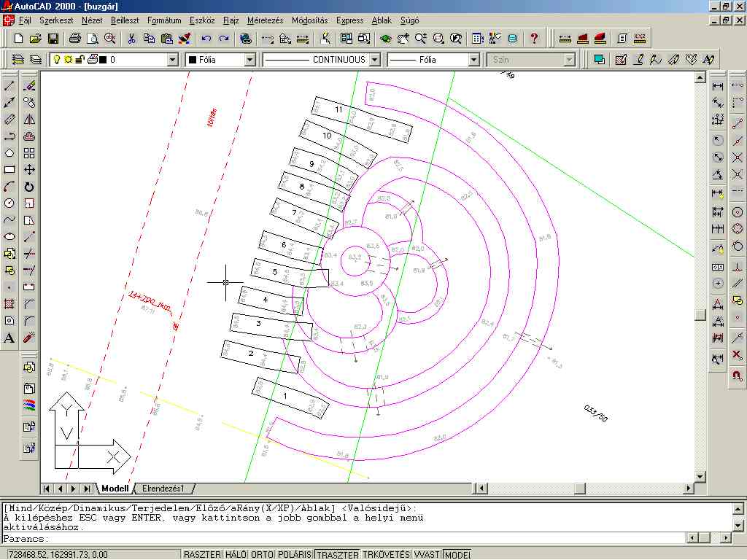Open the Fólia color control dropdown

(x=249, y=60)
